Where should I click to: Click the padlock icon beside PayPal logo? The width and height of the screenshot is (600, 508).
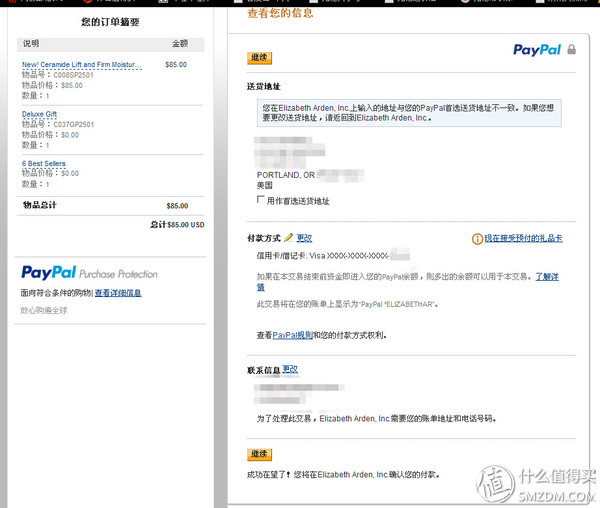coord(571,49)
